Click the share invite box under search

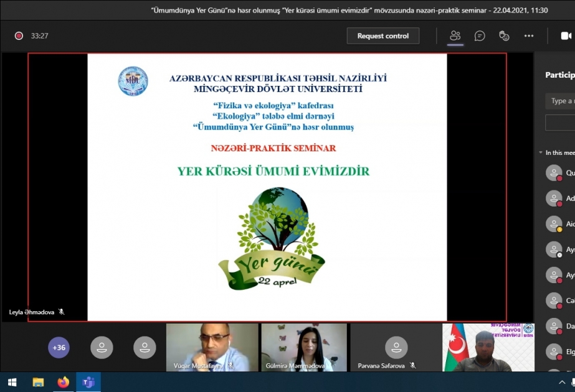coord(560,123)
